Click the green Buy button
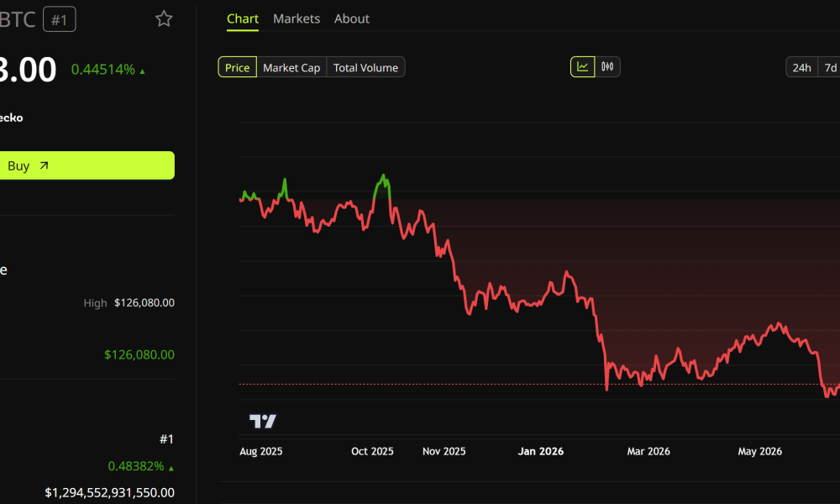 [x=87, y=165]
